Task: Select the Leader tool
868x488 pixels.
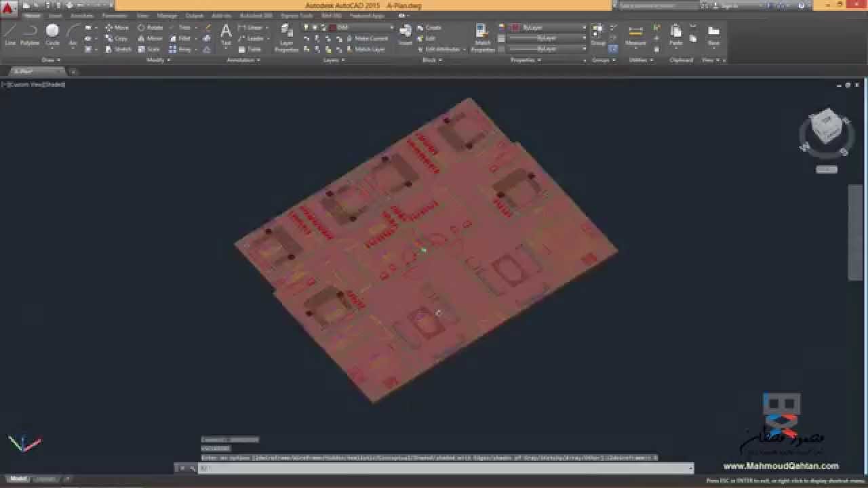Action: pos(252,39)
